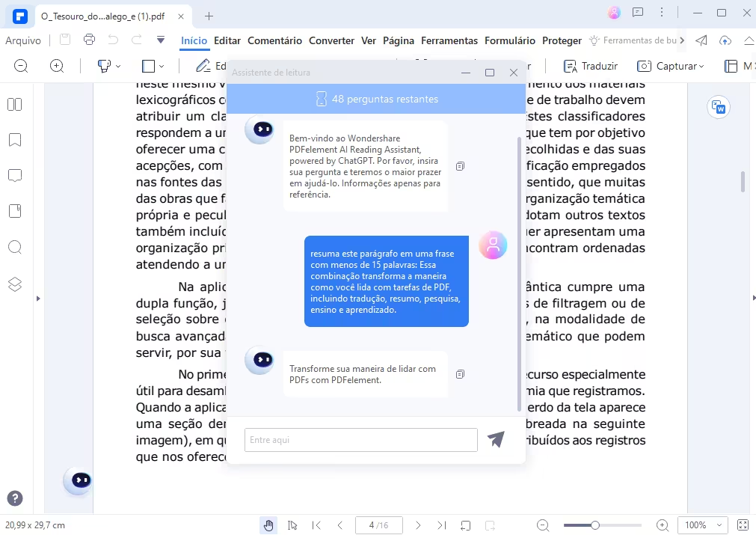756x535 pixels.
Task: Click the save icon in the top toolbar
Action: click(65, 40)
